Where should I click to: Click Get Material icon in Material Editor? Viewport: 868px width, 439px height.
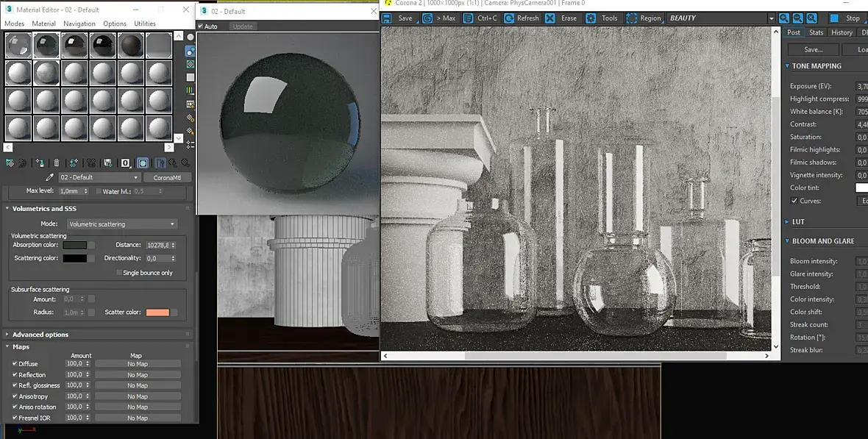[x=10, y=163]
